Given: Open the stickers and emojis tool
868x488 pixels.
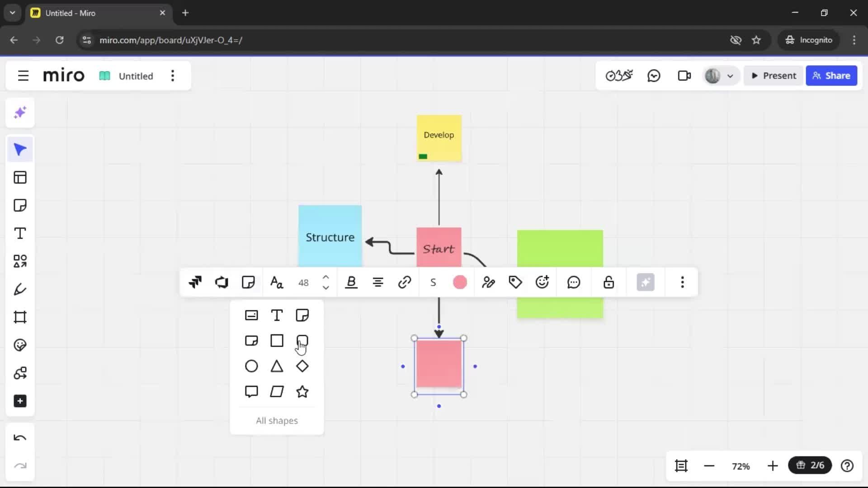Looking at the screenshot, I should 20,345.
